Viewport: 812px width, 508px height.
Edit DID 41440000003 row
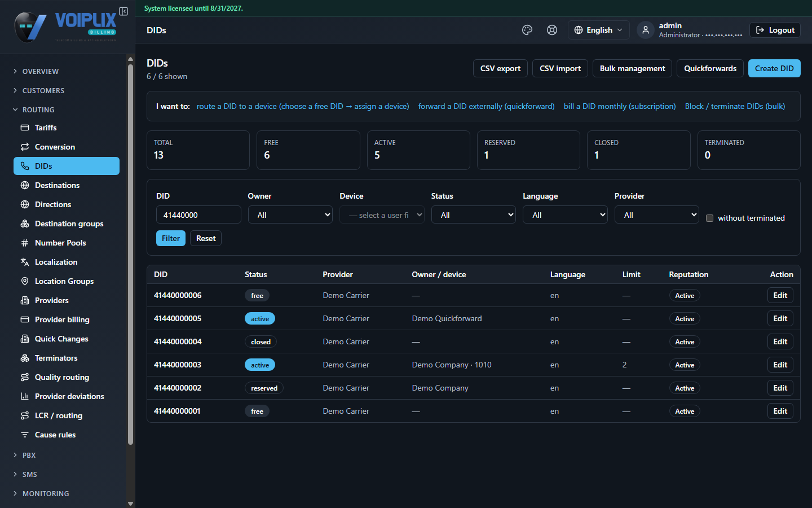(x=780, y=365)
